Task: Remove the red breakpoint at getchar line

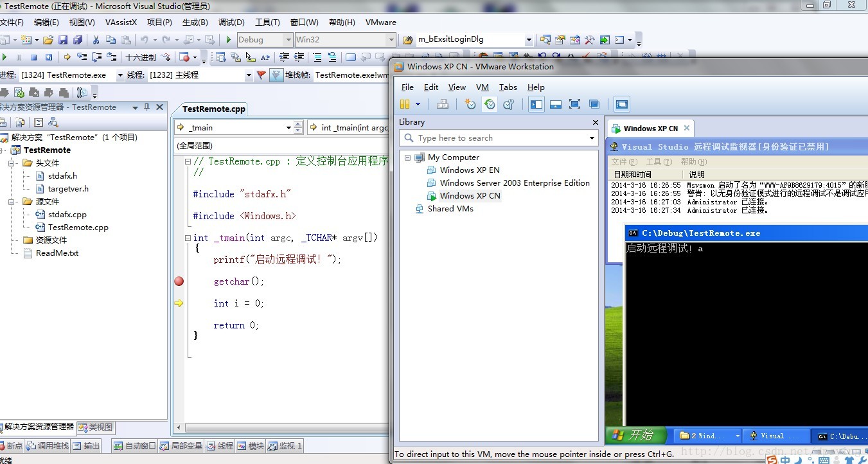Action: click(179, 281)
